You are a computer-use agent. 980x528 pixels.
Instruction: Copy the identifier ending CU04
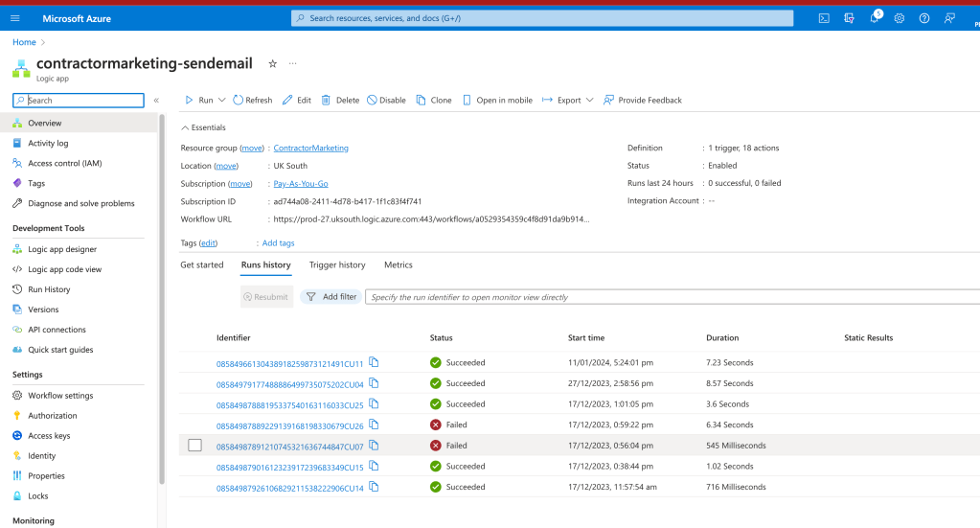[374, 383]
